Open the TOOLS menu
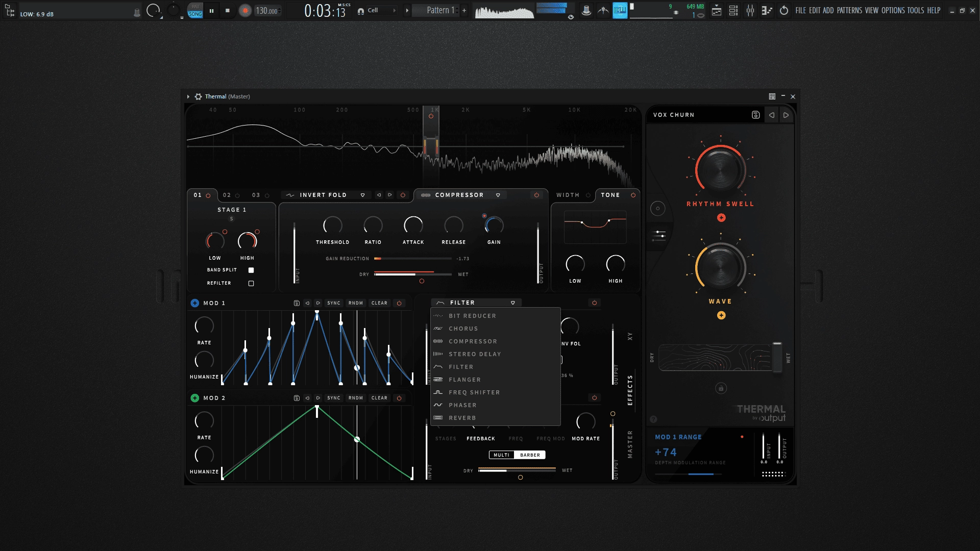Viewport: 980px width, 551px height. click(x=916, y=10)
